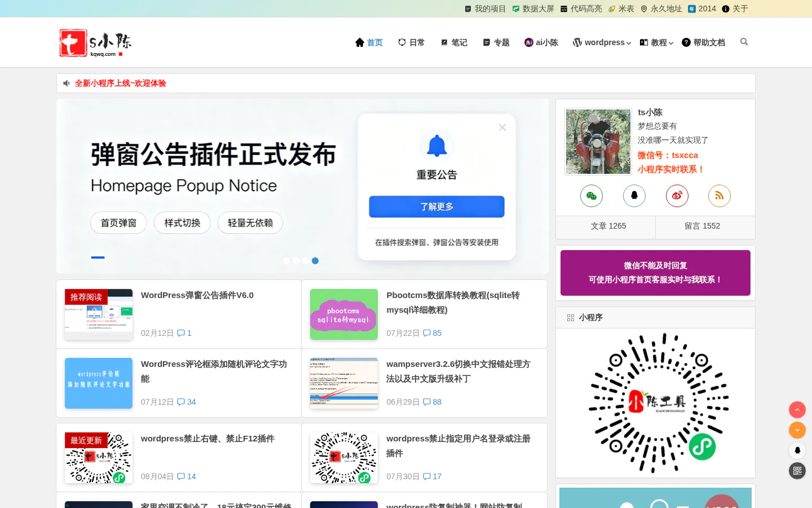Screen dimensions: 812x508
Task: Open 数据大屏 in top bar
Action: point(533,8)
